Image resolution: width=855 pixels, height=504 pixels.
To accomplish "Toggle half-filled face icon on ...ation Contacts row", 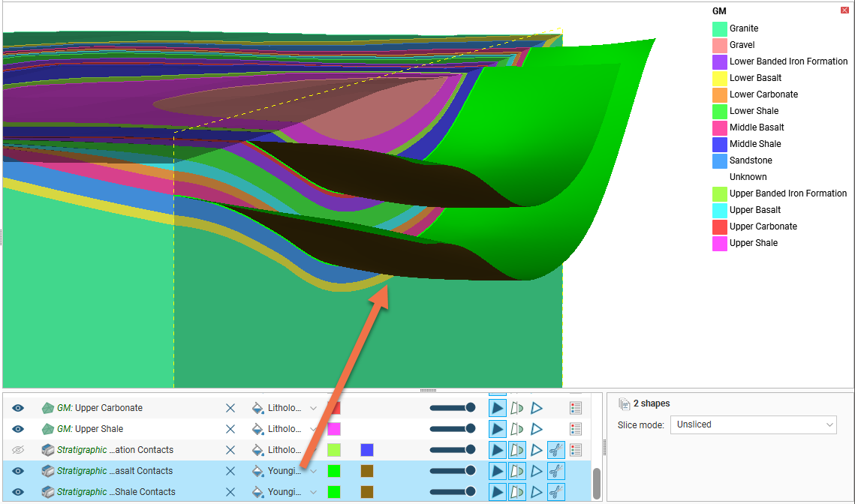I will (516, 450).
